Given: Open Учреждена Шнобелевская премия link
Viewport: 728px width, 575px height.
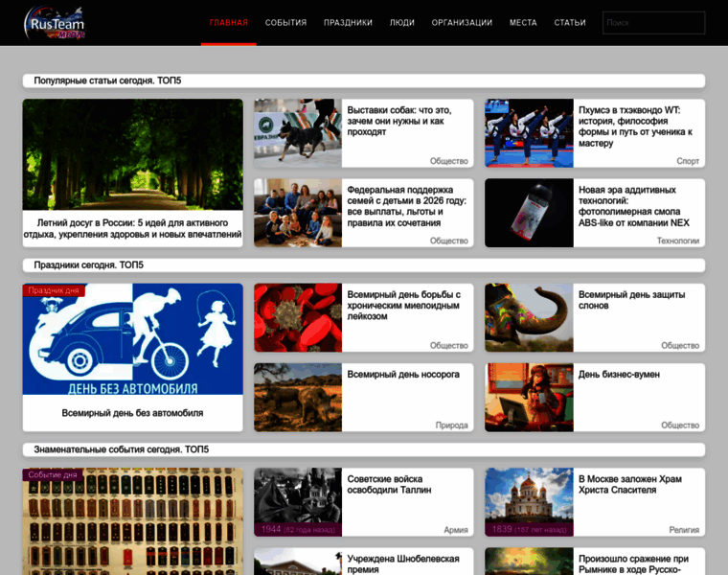Looking at the screenshot, I should (403, 563).
